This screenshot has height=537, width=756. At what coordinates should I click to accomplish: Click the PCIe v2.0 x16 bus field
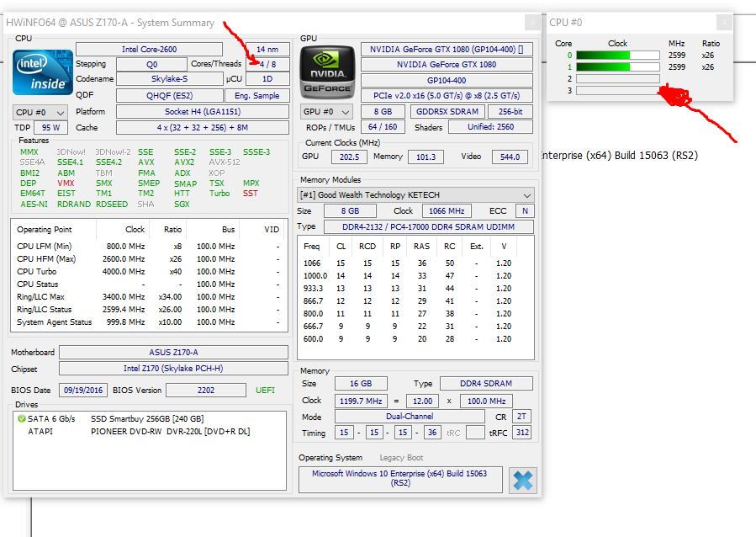[447, 95]
